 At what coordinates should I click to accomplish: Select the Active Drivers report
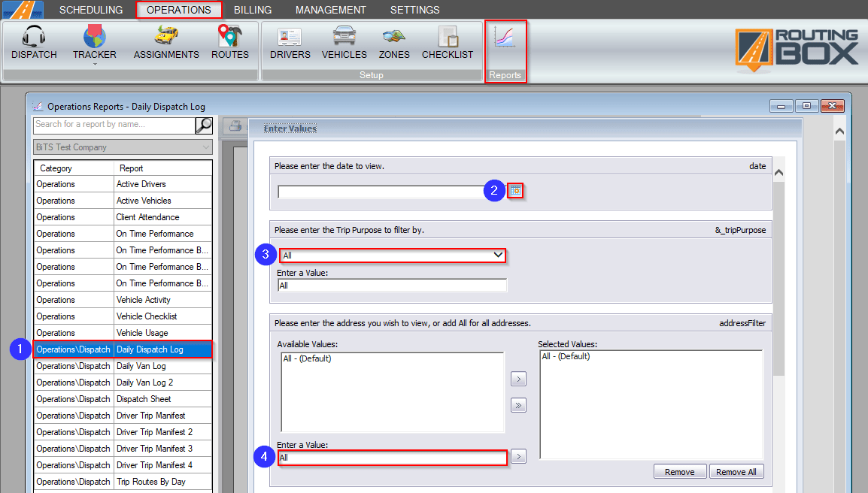point(123,184)
